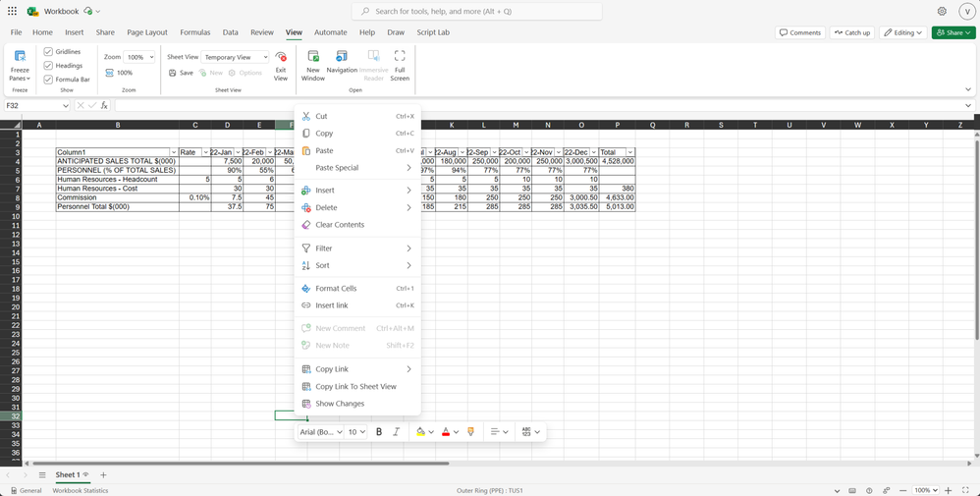Open the Column1 filter dropdown
This screenshot has height=496, width=980.
(173, 152)
